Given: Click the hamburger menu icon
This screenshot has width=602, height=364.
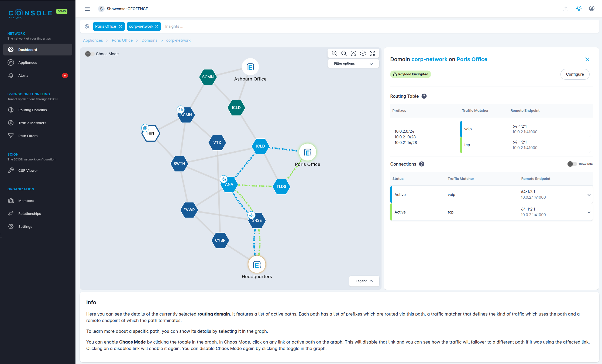Looking at the screenshot, I should pos(87,9).
